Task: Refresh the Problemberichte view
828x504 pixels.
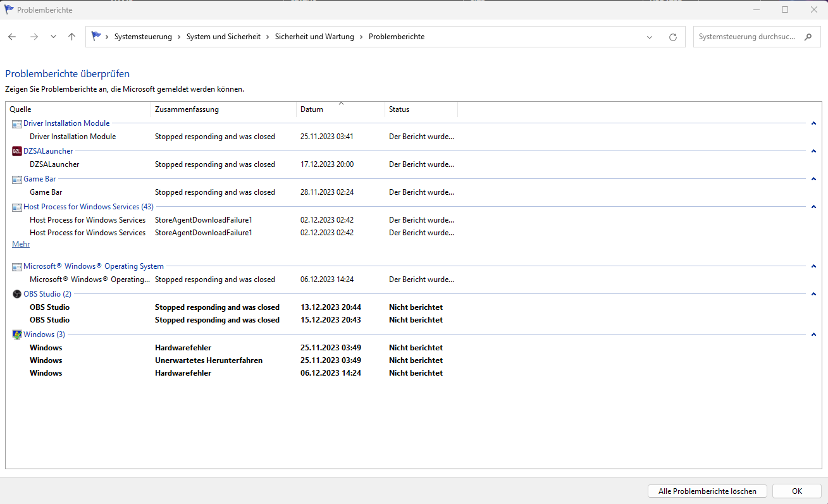Action: point(673,37)
